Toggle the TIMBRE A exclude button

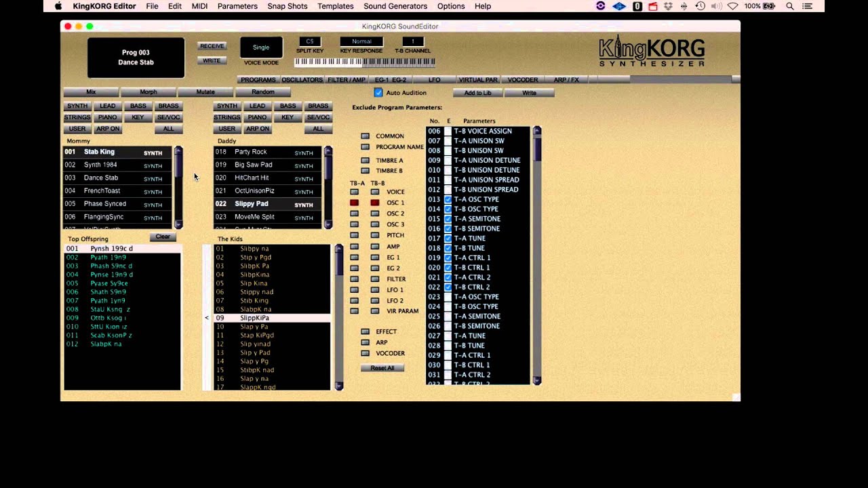tap(365, 161)
